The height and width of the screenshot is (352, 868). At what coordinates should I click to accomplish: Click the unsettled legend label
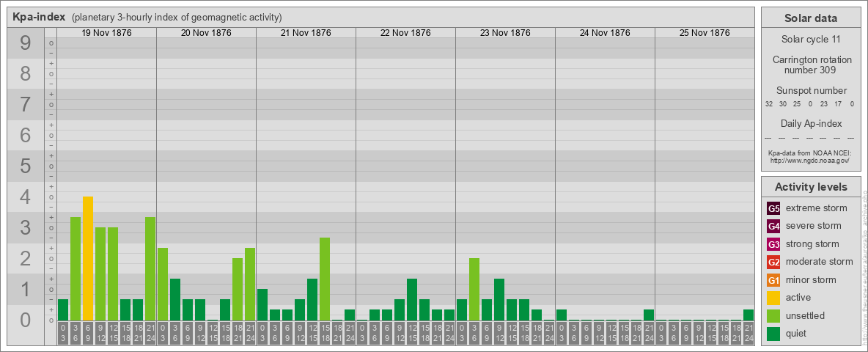point(805,315)
